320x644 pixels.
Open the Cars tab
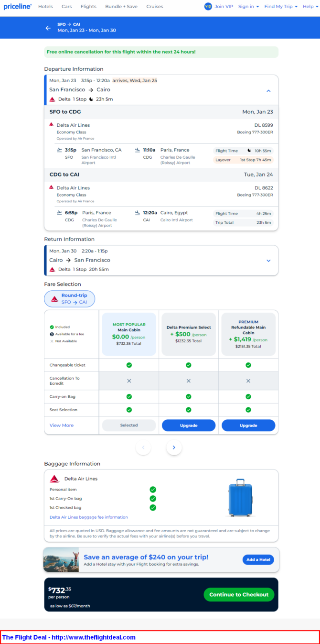[67, 7]
